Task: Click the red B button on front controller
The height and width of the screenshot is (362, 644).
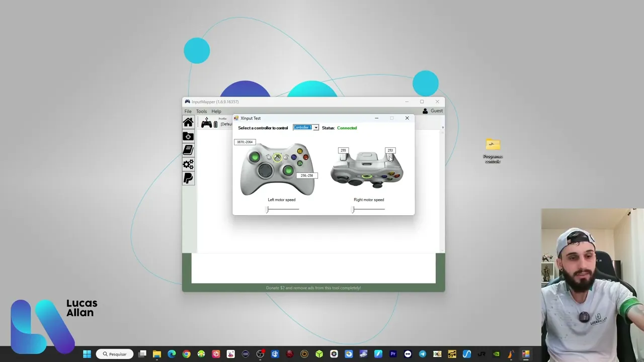Action: pyautogui.click(x=305, y=157)
